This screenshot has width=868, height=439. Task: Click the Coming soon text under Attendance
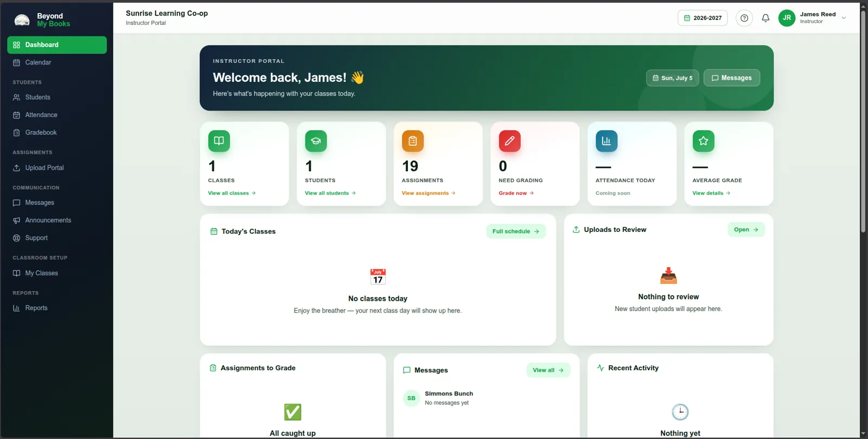(613, 193)
